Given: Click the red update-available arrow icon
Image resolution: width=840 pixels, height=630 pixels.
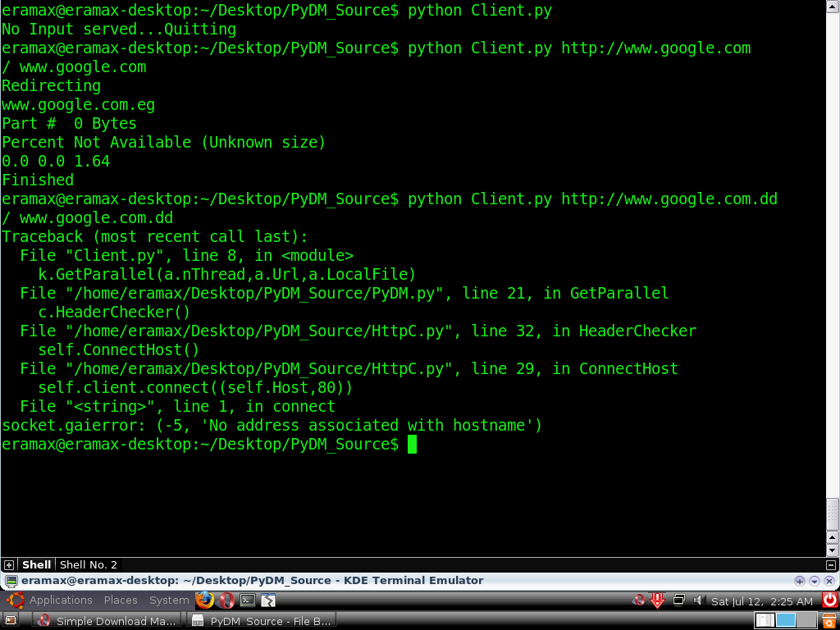Looking at the screenshot, I should coord(657,600).
